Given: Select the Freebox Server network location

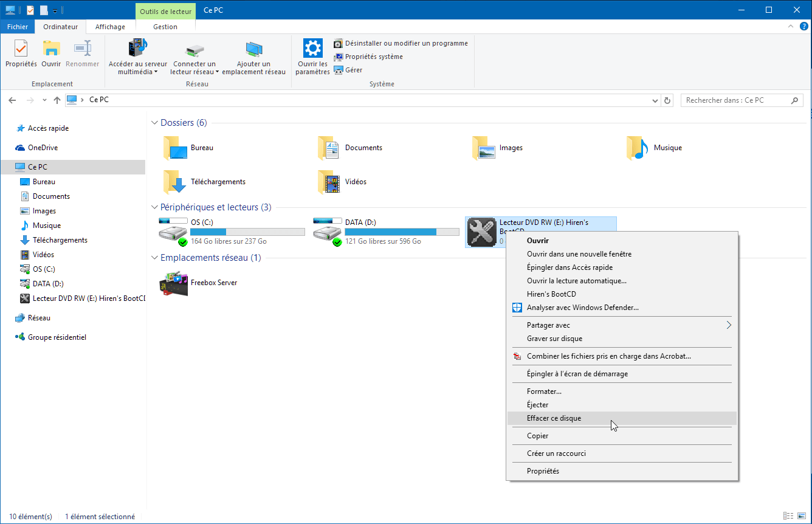Looking at the screenshot, I should [198, 283].
